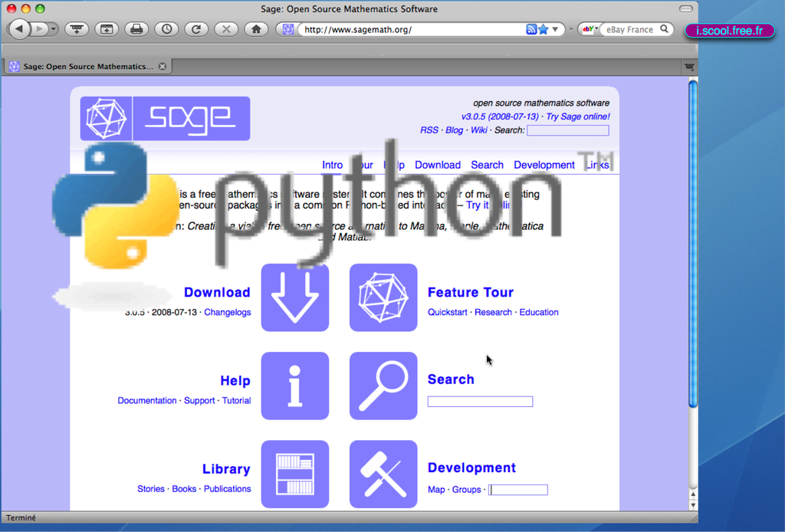Open the Changelogs link

click(x=227, y=312)
